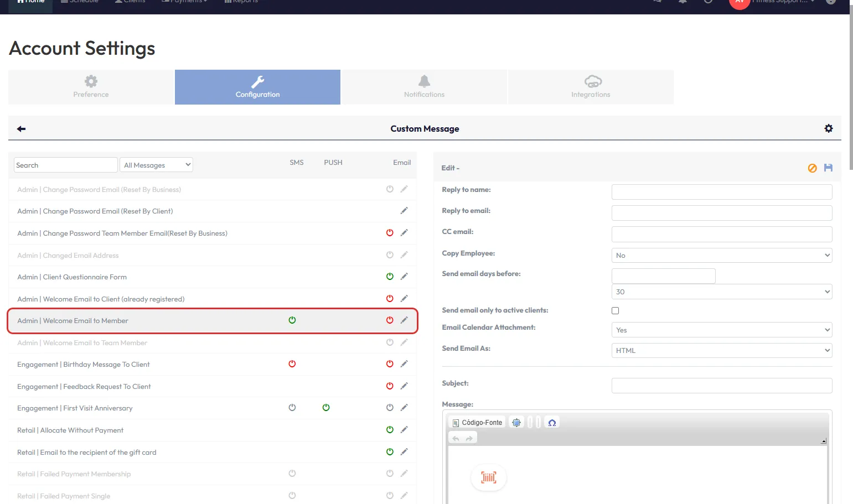Click the orange cancel edit icon

[812, 168]
